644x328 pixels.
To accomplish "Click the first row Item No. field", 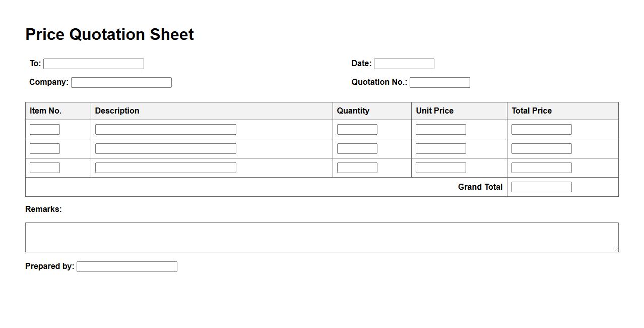I will click(45, 130).
